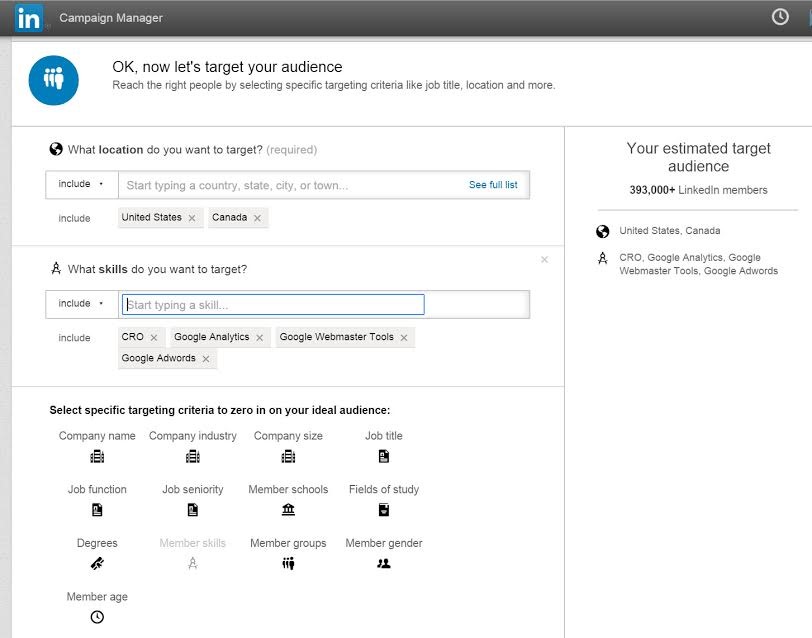
Task: Click the Canada tag text
Action: [229, 218]
